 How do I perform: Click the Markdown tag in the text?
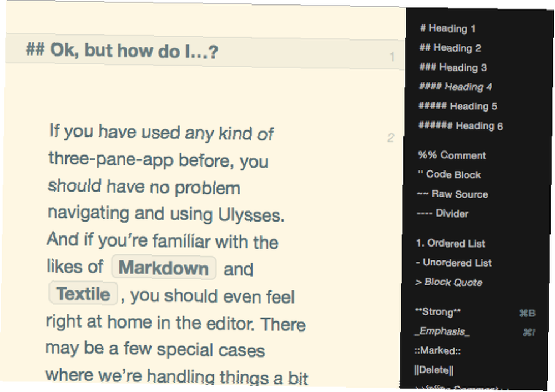[x=164, y=268]
